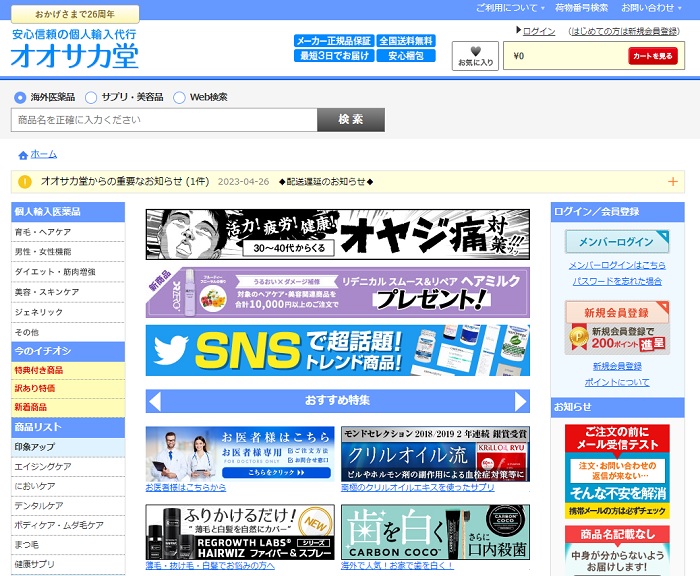This screenshot has height=576, width=700.
Task: Click the メーカー正規品保証 badge
Action: click(334, 41)
